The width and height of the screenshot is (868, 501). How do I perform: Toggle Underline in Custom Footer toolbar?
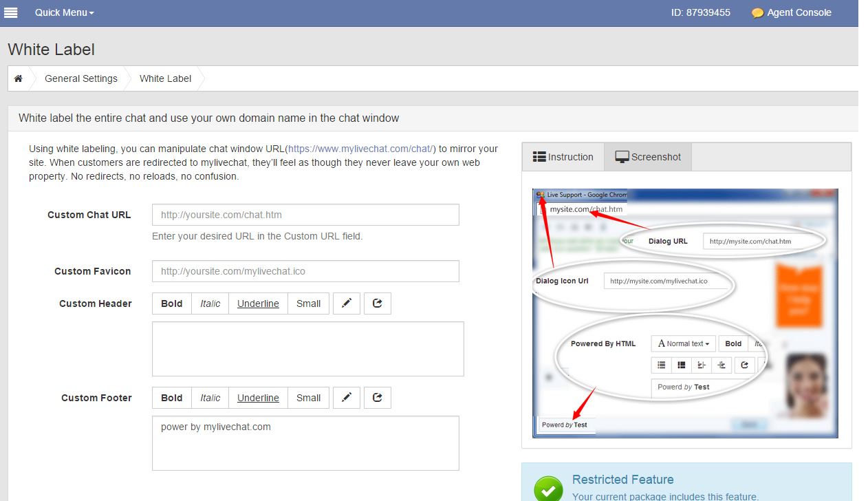click(258, 398)
